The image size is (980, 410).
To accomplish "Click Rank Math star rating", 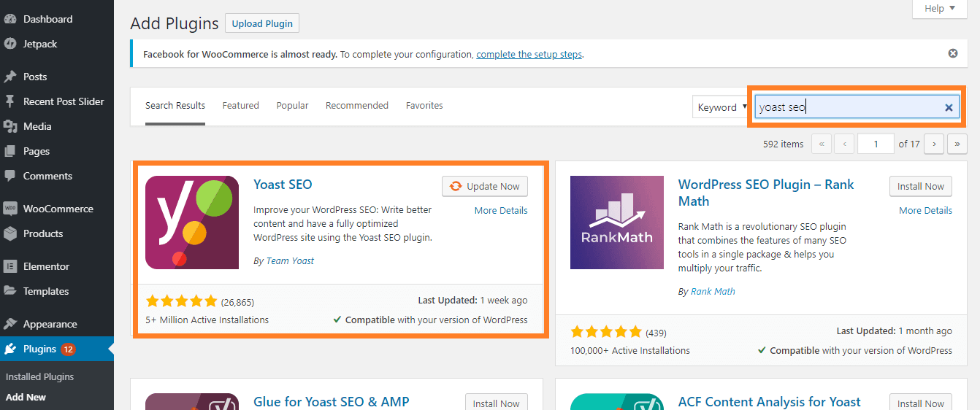I will 607,331.
